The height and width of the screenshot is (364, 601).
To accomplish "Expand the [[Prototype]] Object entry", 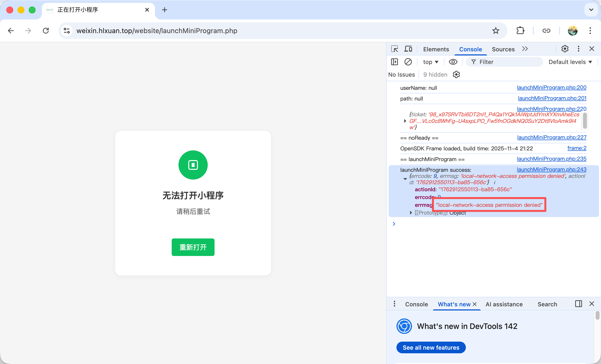I will [411, 213].
